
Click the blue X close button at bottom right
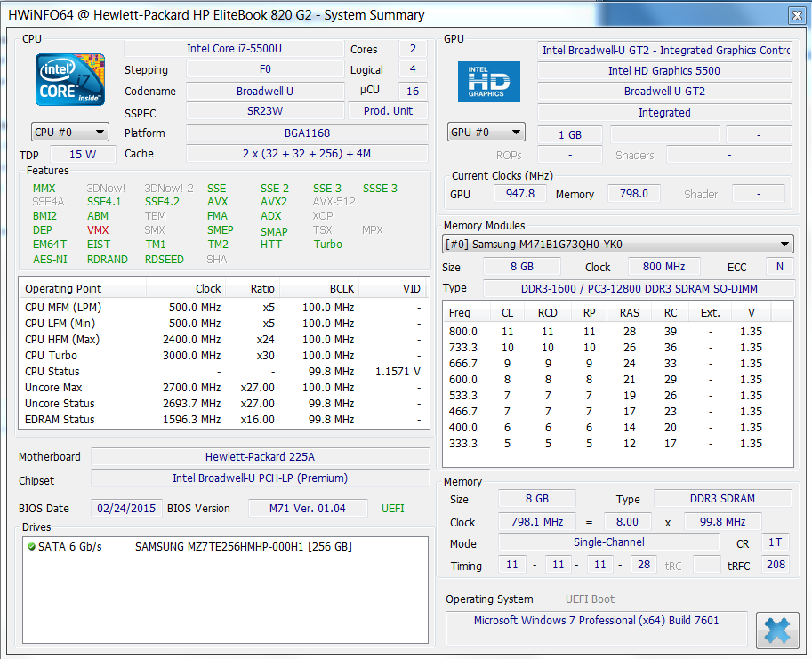[776, 630]
